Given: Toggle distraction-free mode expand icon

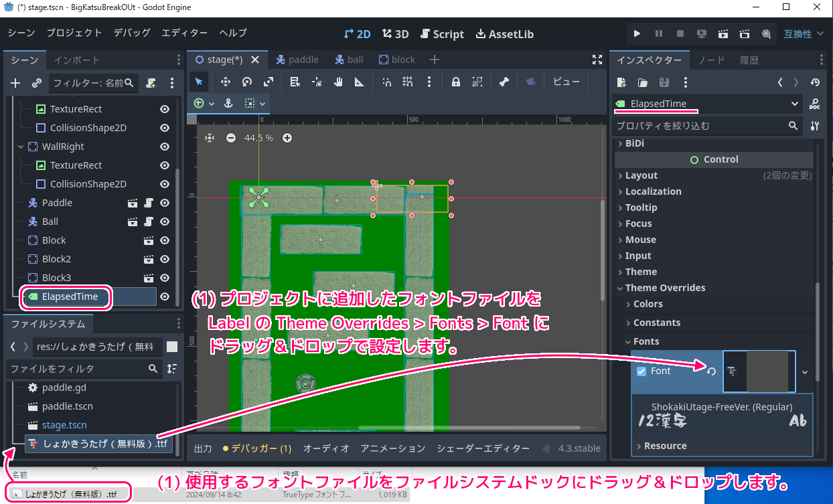Looking at the screenshot, I should pyautogui.click(x=597, y=60).
